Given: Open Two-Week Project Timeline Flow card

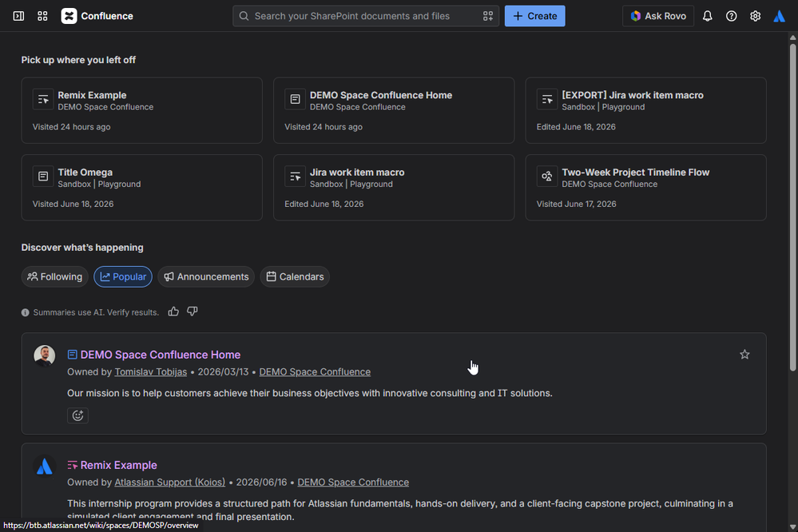Looking at the screenshot, I should (x=646, y=188).
